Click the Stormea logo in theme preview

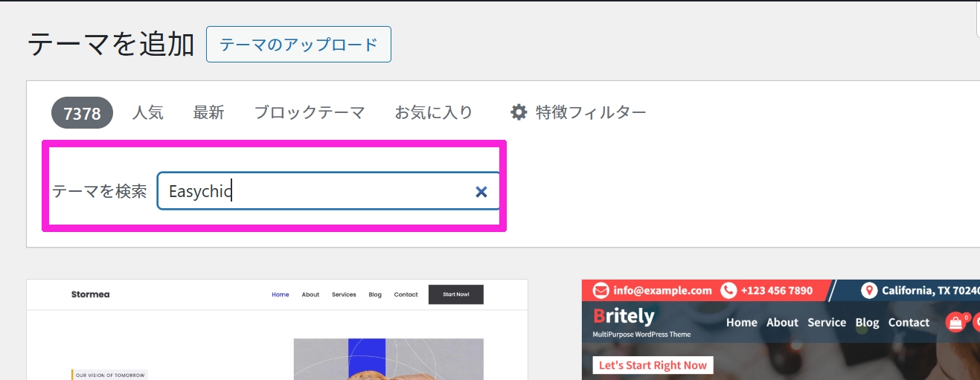click(x=90, y=294)
